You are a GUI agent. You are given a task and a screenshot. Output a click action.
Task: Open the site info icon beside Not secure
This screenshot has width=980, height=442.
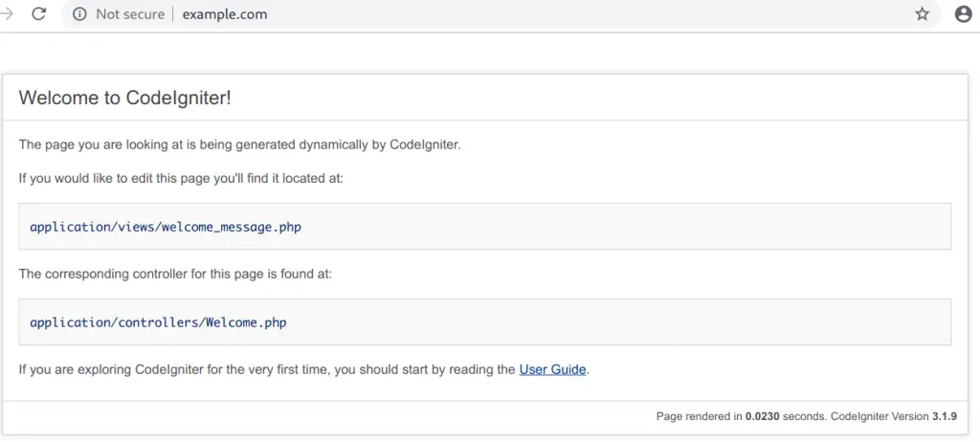pos(79,13)
